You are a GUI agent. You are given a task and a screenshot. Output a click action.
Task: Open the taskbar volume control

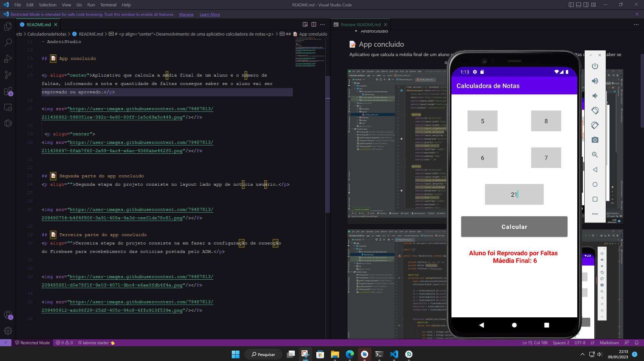(600, 354)
